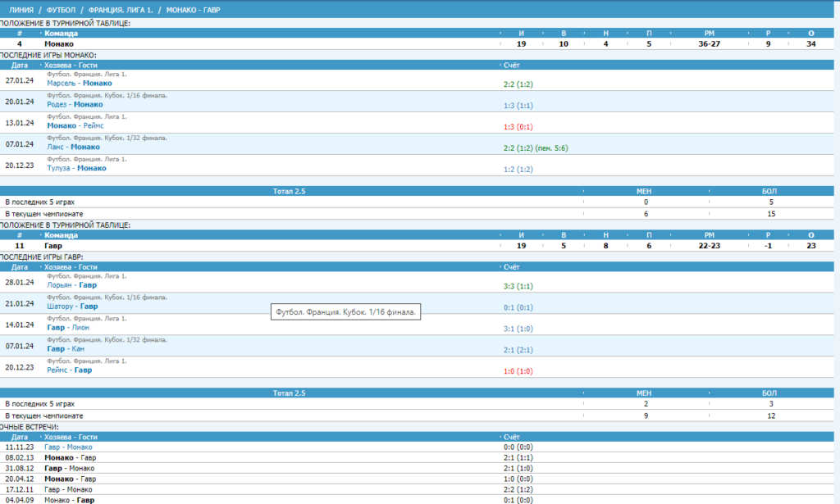
Task: Click the Монако team row in standings
Action: point(417,44)
